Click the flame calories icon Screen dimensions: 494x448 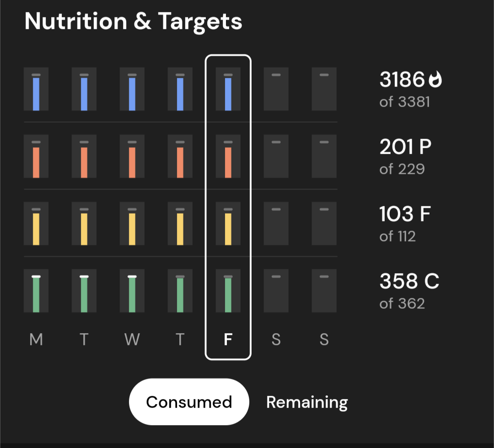(x=436, y=80)
